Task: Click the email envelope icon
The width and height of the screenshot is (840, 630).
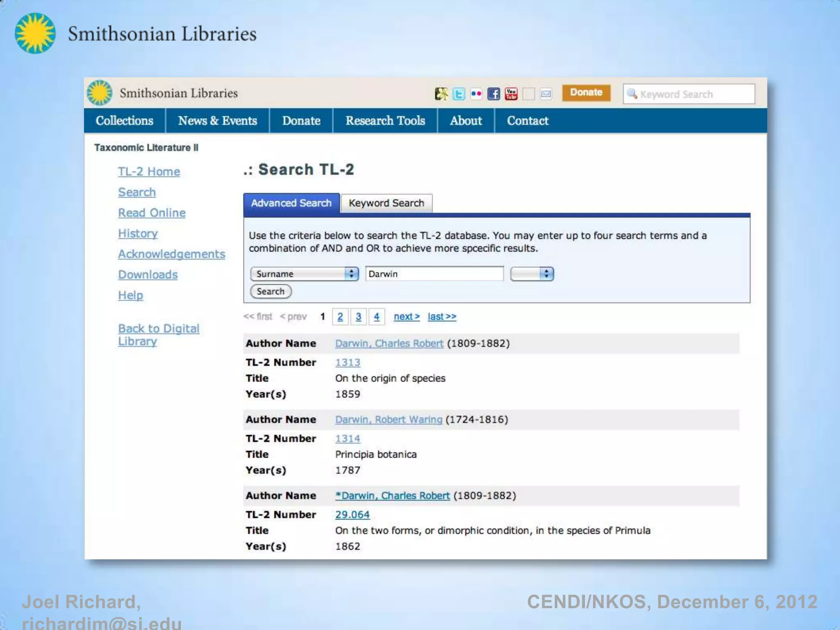Action: [x=546, y=94]
